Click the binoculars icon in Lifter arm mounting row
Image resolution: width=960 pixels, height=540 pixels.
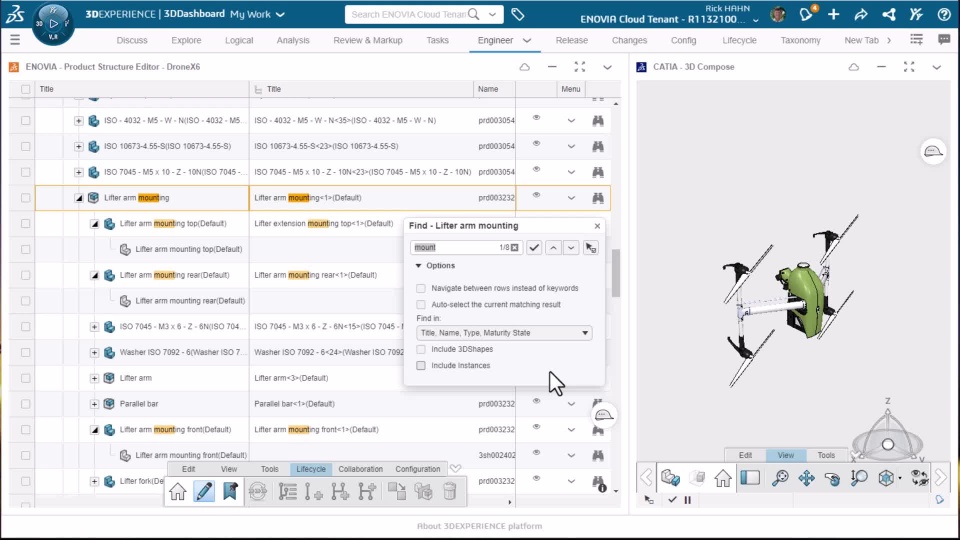[598, 198]
